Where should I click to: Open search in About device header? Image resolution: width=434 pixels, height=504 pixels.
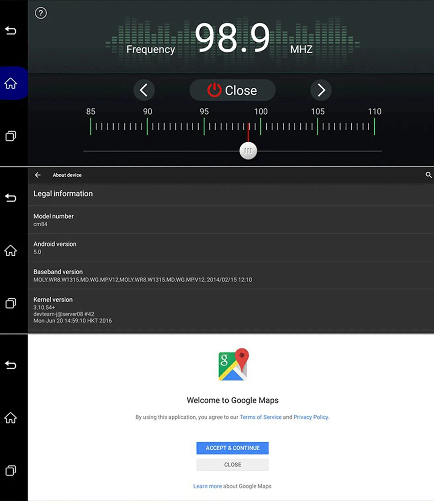click(428, 175)
